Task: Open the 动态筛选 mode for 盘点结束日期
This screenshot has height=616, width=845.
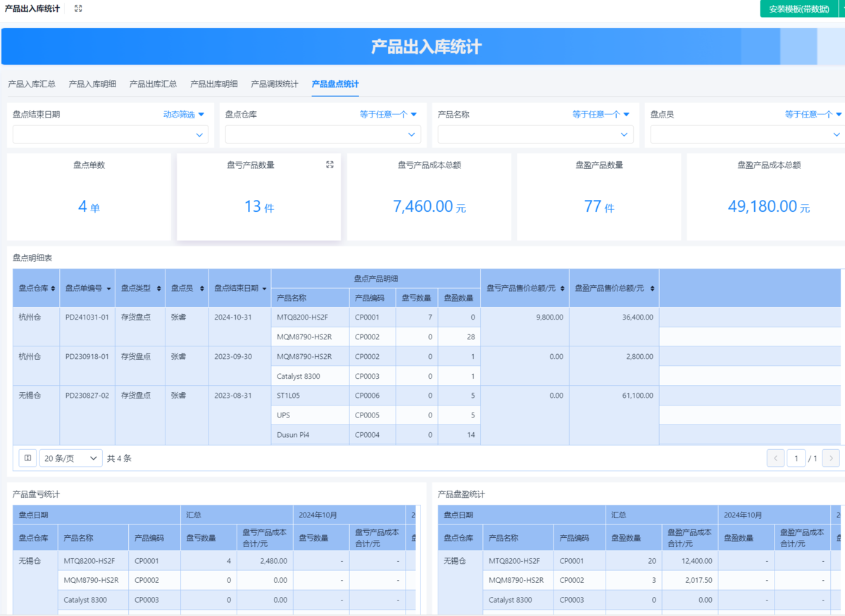Action: pos(184,114)
